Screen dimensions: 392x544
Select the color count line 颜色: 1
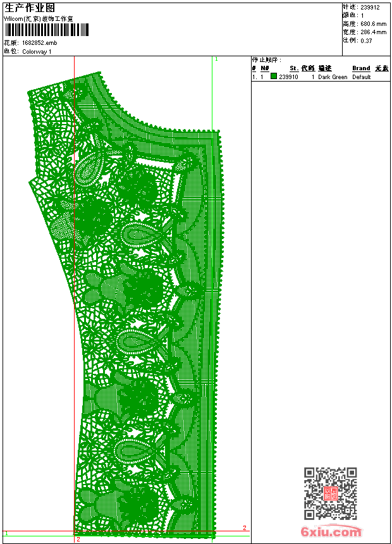[x=353, y=16]
